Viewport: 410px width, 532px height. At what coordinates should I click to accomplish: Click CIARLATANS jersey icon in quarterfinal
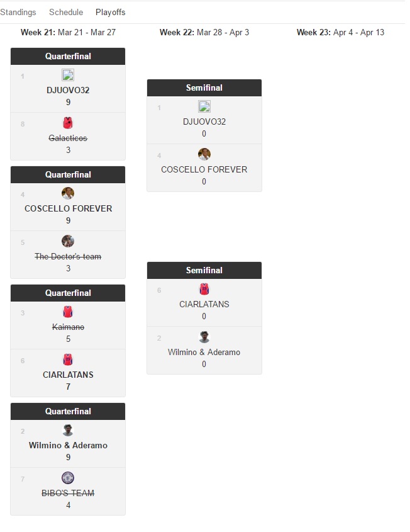coord(68,359)
